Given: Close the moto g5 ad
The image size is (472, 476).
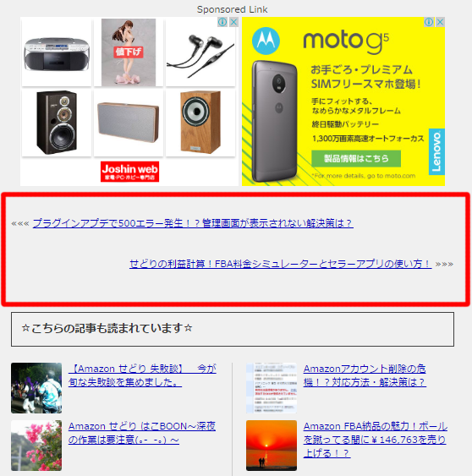Looking at the screenshot, I should [440, 22].
